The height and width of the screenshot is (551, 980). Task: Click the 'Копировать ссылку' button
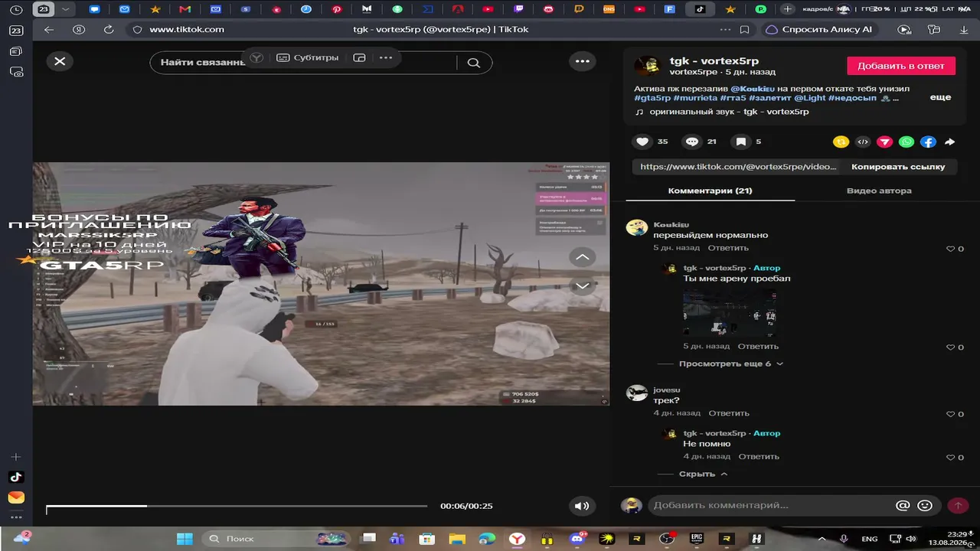click(898, 167)
